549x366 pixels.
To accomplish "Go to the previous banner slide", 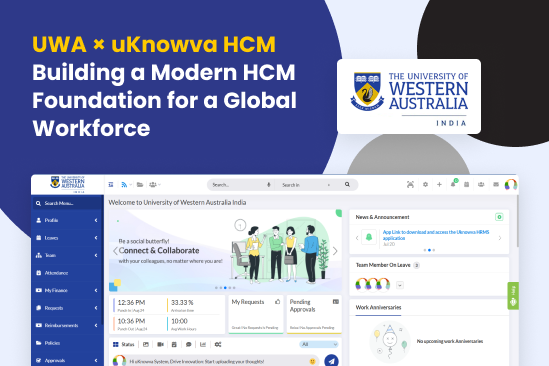I will (x=115, y=251).
